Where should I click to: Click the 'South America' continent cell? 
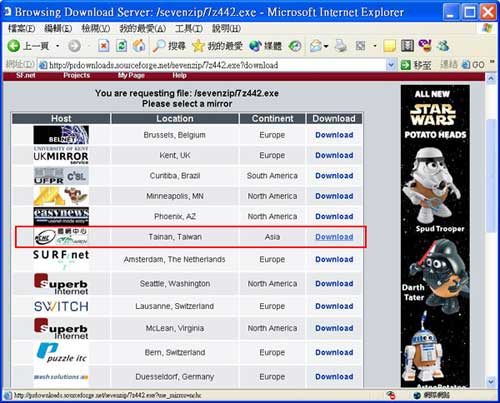coord(272,176)
